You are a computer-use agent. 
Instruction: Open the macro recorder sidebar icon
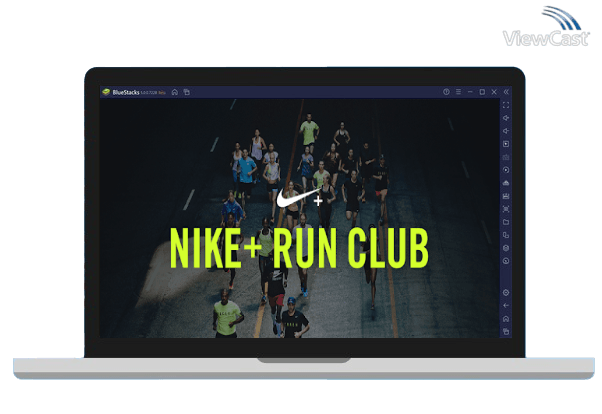coord(506,196)
